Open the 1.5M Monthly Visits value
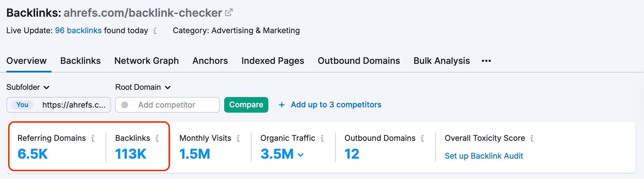The image size is (644, 179). pos(195,154)
